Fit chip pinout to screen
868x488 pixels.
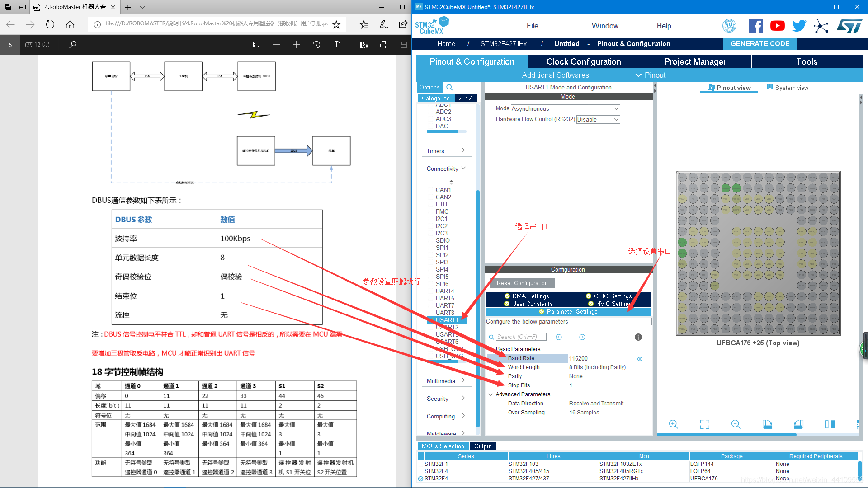point(704,424)
